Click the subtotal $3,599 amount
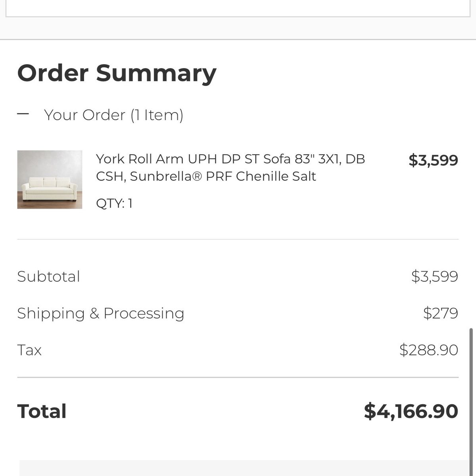476x476 pixels. (434, 276)
